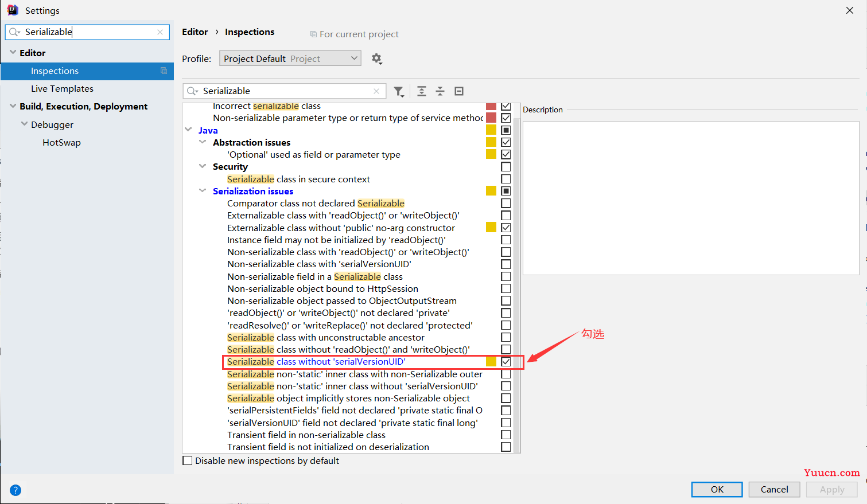Toggle the Serialization issues group checkbox
The image size is (867, 504).
(x=506, y=191)
